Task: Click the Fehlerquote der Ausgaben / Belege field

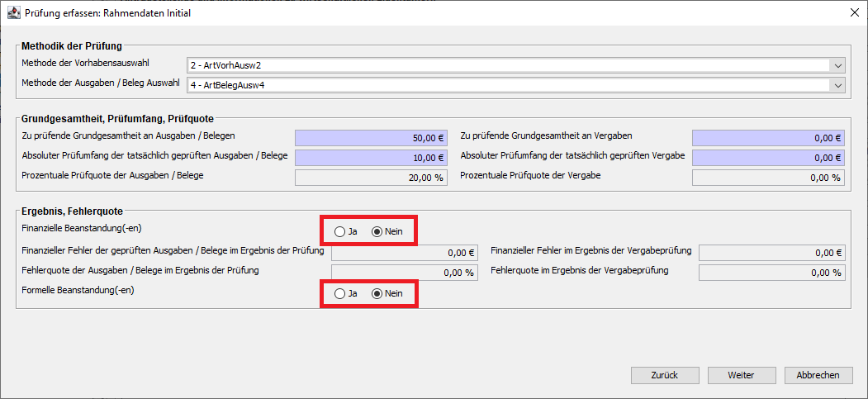Action: coord(404,273)
